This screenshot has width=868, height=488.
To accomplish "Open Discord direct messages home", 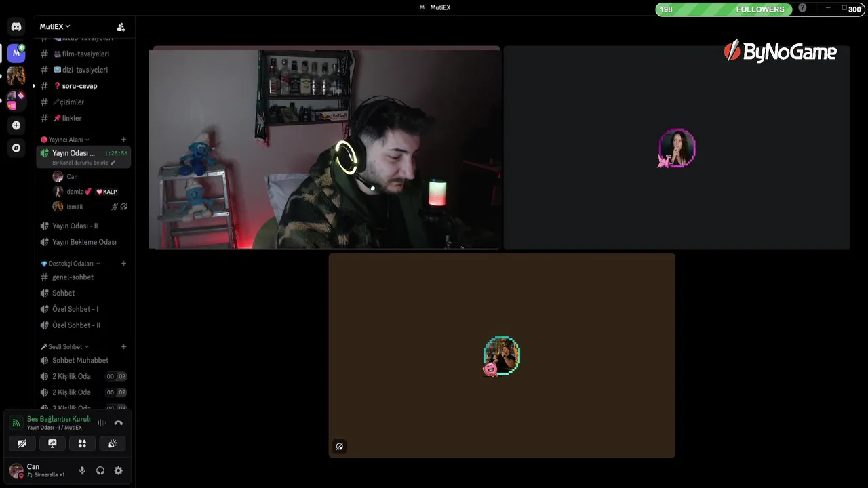I will coord(16,26).
